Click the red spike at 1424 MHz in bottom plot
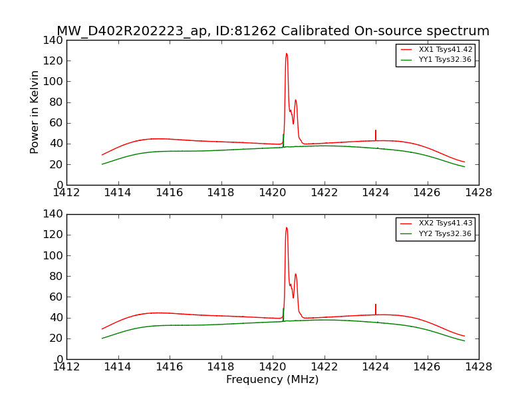Image resolution: width=532 pixels, height=399 pixels. coord(376,309)
